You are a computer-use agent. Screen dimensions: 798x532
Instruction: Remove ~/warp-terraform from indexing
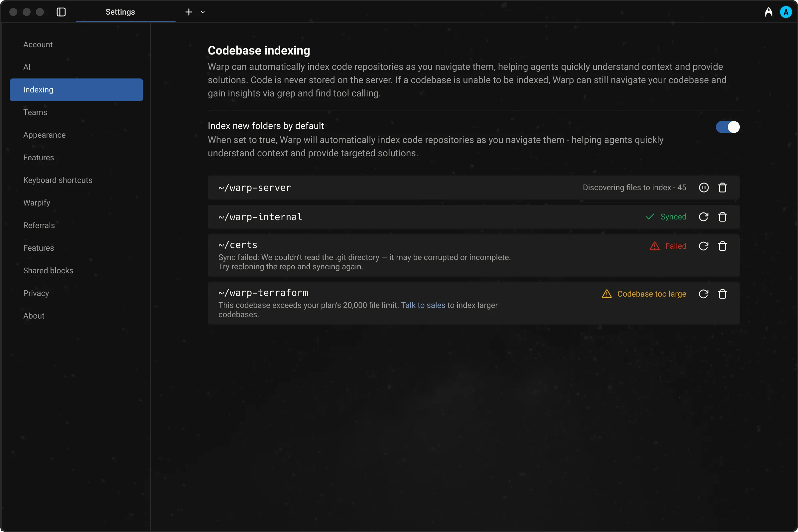pos(722,294)
